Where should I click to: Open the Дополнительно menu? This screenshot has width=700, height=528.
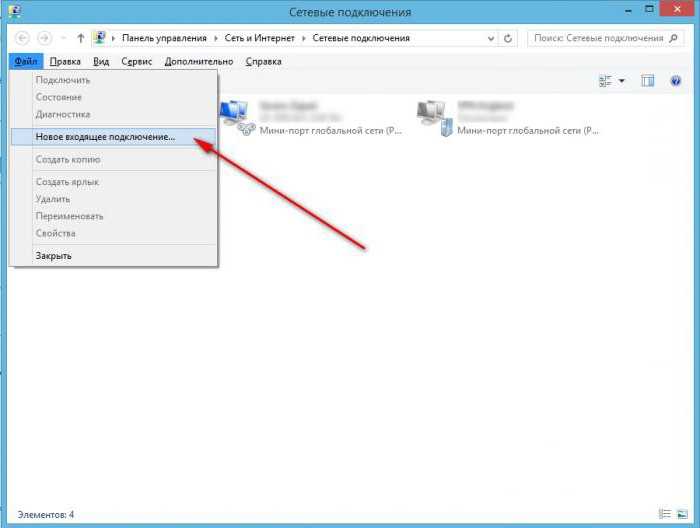coord(199,62)
